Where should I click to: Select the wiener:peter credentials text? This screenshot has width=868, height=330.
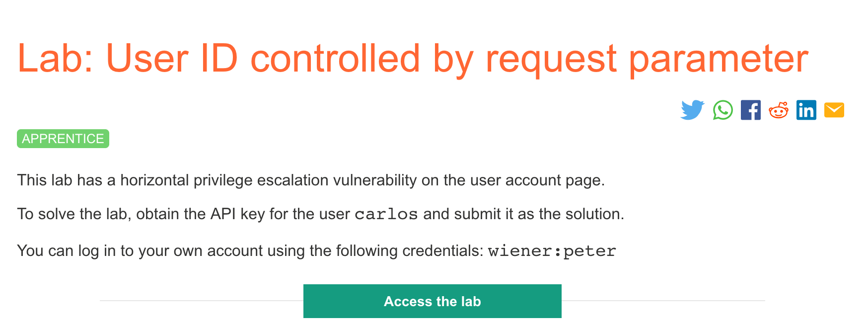552,251
